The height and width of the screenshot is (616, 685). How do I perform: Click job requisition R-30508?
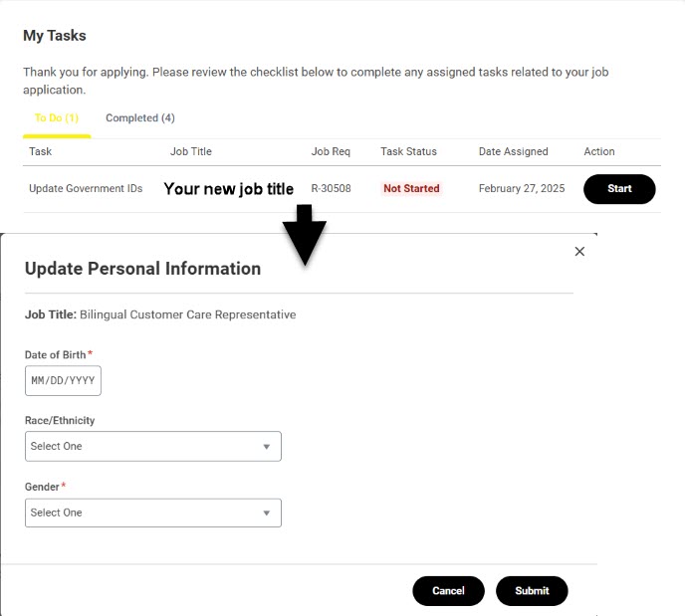pyautogui.click(x=331, y=189)
